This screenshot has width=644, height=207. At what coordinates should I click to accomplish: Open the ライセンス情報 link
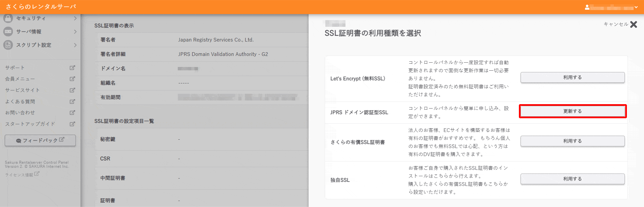point(19,175)
